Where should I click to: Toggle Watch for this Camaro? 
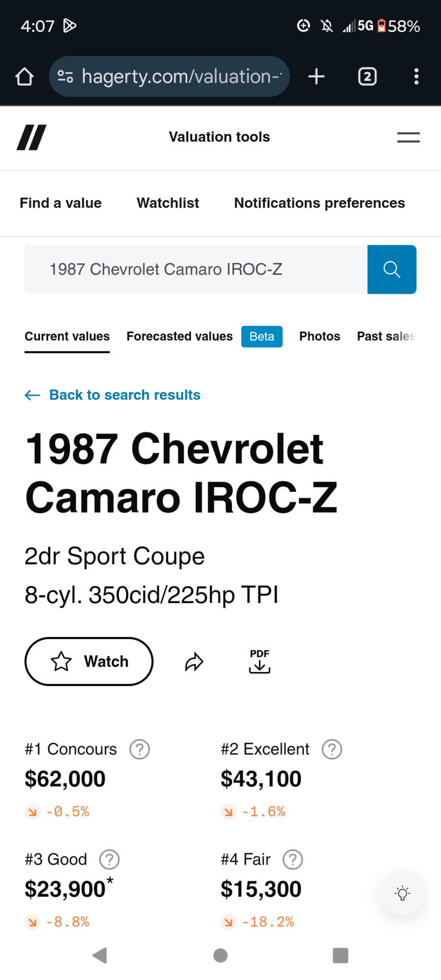click(x=89, y=661)
